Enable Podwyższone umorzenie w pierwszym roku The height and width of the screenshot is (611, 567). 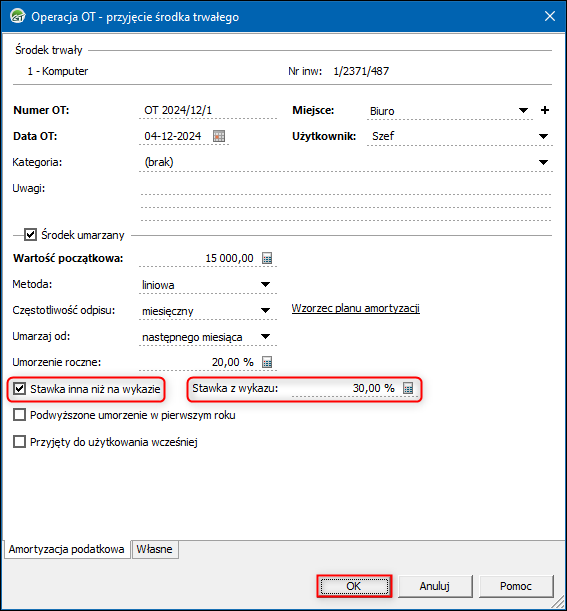pyautogui.click(x=19, y=415)
